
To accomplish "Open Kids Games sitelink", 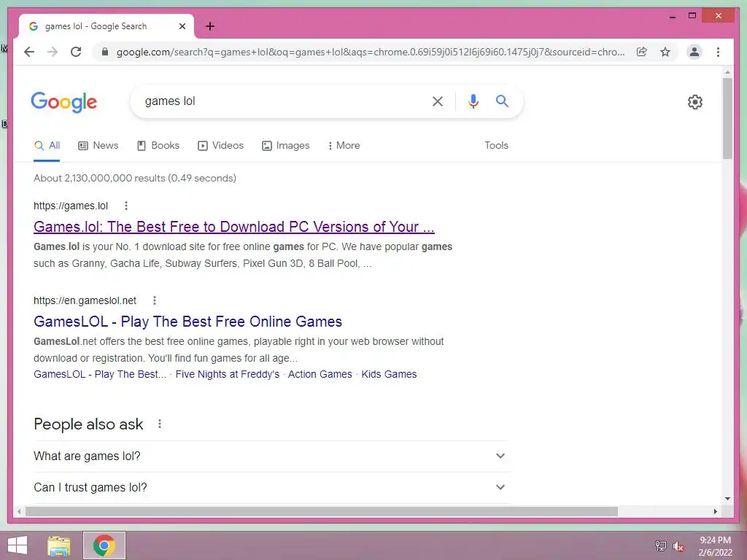I will point(389,374).
